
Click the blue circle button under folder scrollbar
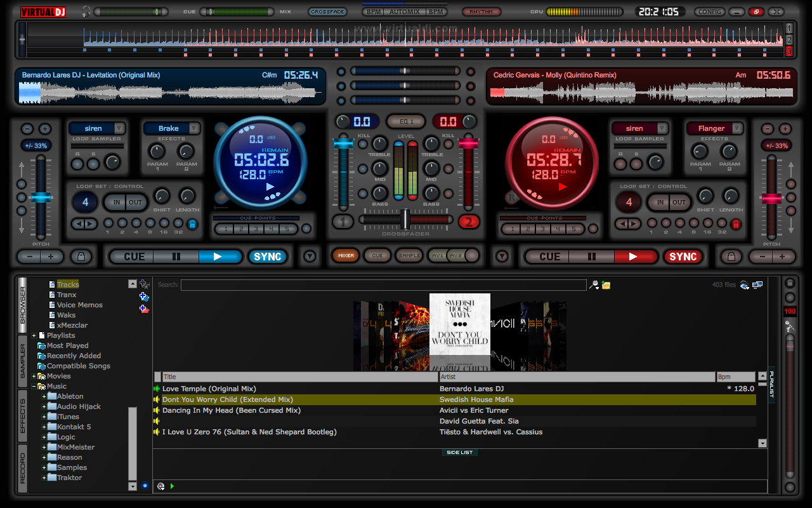(145, 486)
